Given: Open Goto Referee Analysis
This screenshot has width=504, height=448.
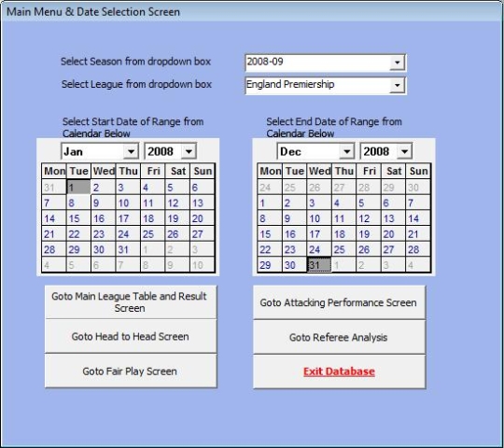Looking at the screenshot, I should click(339, 337).
